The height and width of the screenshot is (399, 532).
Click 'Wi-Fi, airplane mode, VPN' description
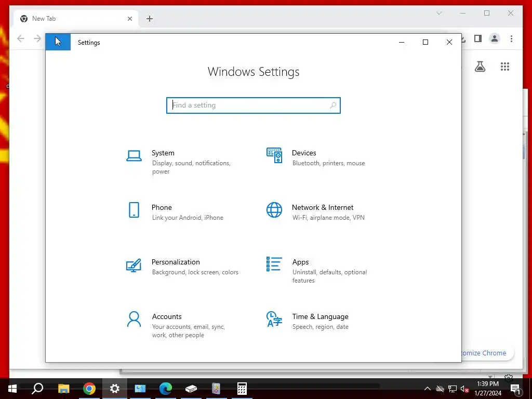click(x=328, y=218)
